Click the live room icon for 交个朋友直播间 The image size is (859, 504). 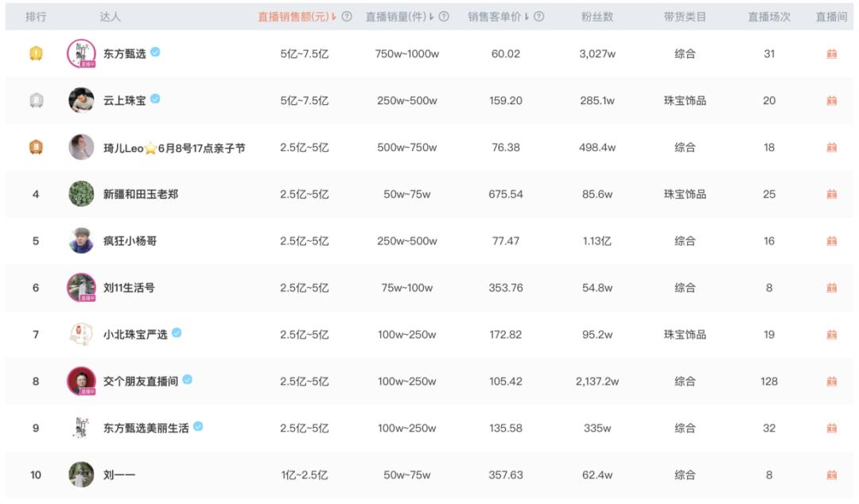832,381
